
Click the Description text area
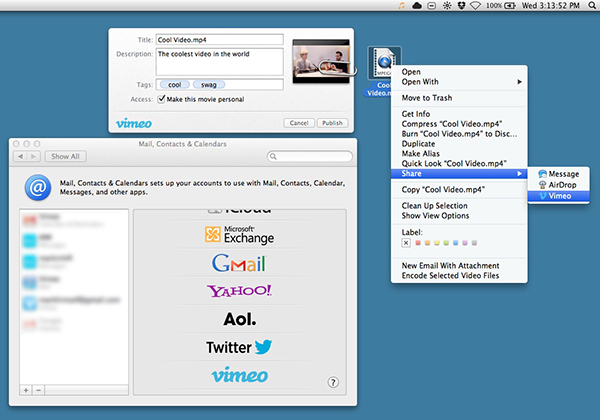click(220, 62)
